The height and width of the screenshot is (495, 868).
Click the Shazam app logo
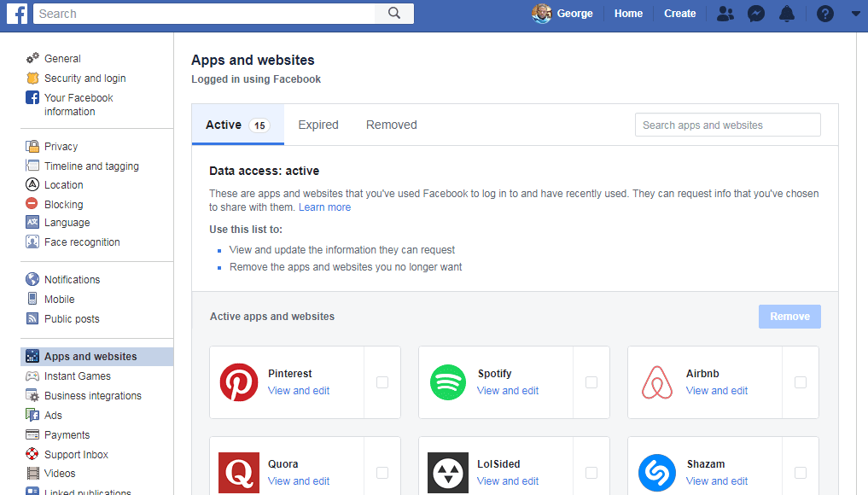(x=657, y=473)
